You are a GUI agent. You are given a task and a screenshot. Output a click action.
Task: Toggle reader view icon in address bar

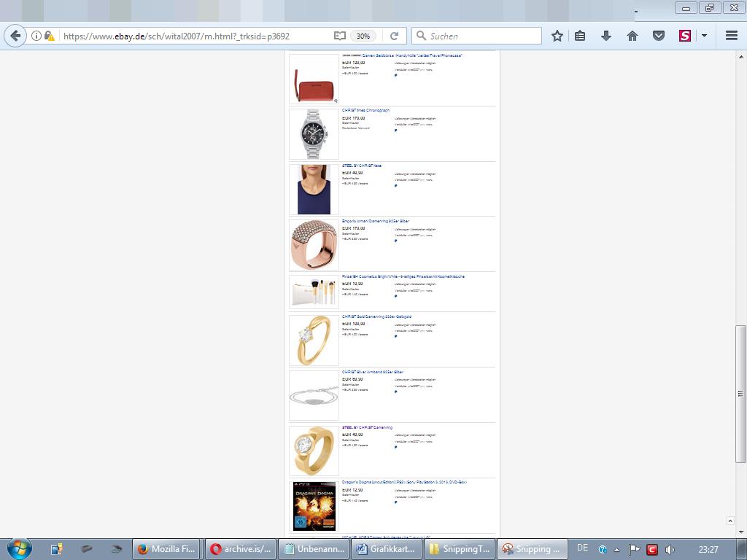(339, 36)
